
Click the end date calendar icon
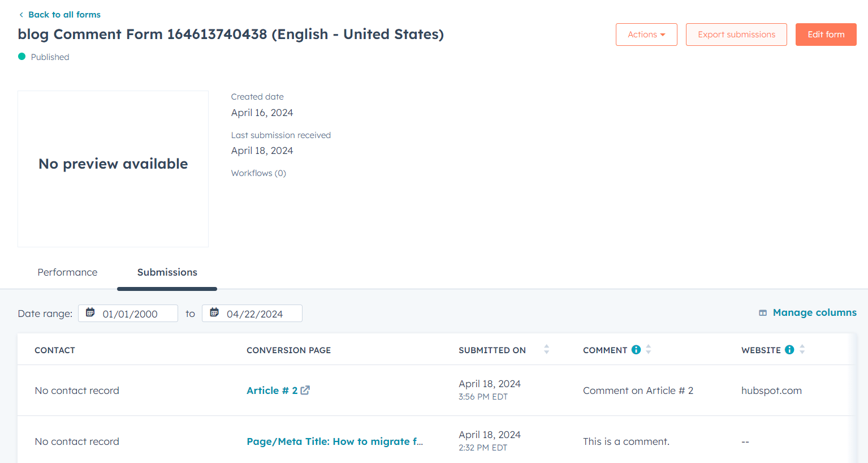[214, 312]
